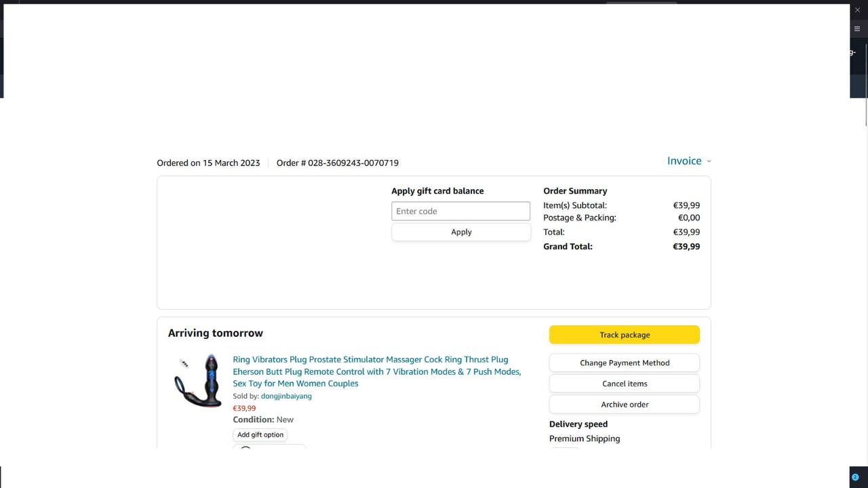Choose Cancel items
Viewport: 868px width, 488px height.
pos(624,384)
